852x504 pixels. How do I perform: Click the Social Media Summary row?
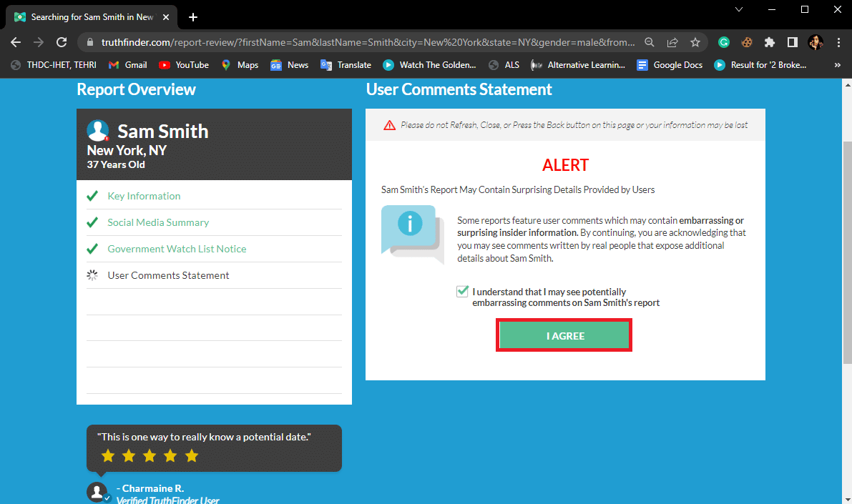214,222
